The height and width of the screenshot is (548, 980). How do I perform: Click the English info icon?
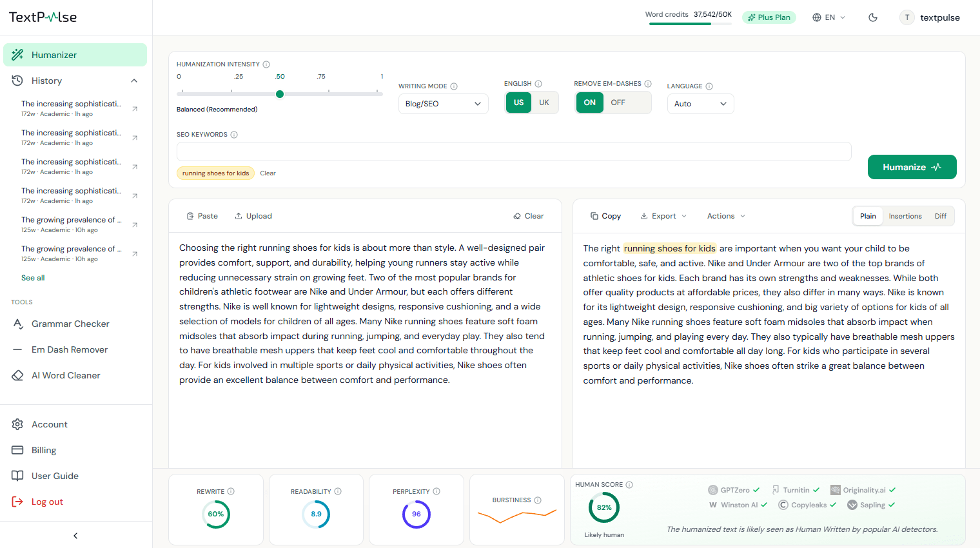(538, 84)
